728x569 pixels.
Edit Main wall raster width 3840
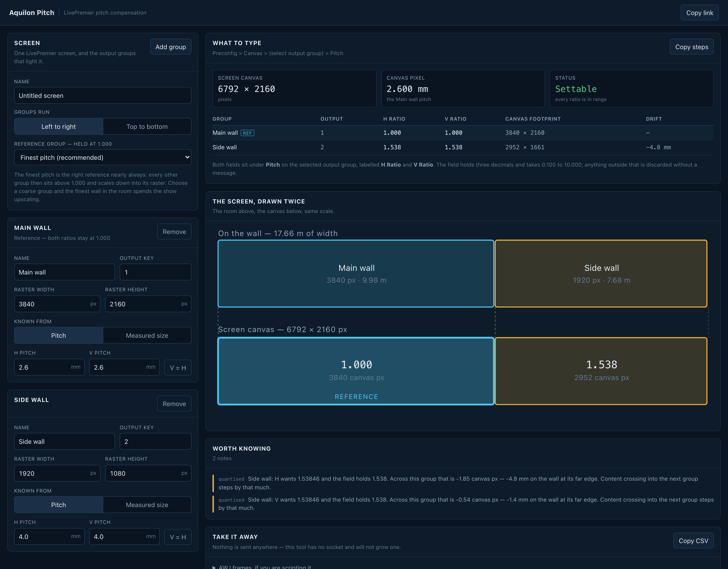pos(57,304)
